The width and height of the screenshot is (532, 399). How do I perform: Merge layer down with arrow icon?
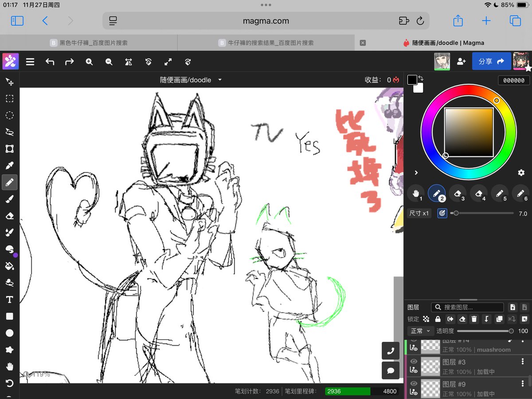[487, 319]
